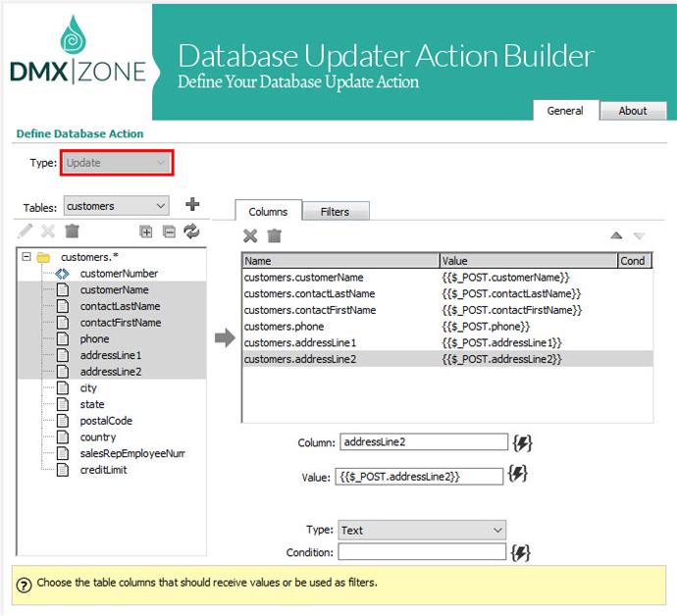Click the DMXzone logo

point(78,51)
